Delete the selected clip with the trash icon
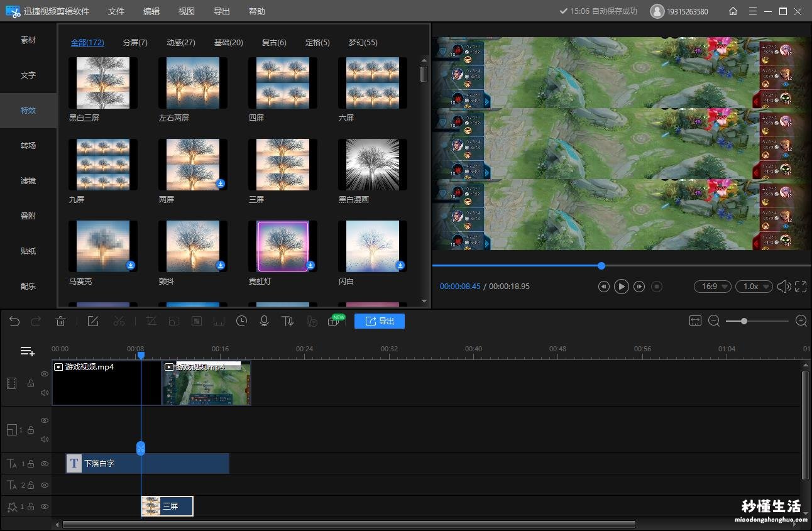The width and height of the screenshot is (812, 531). (61, 321)
